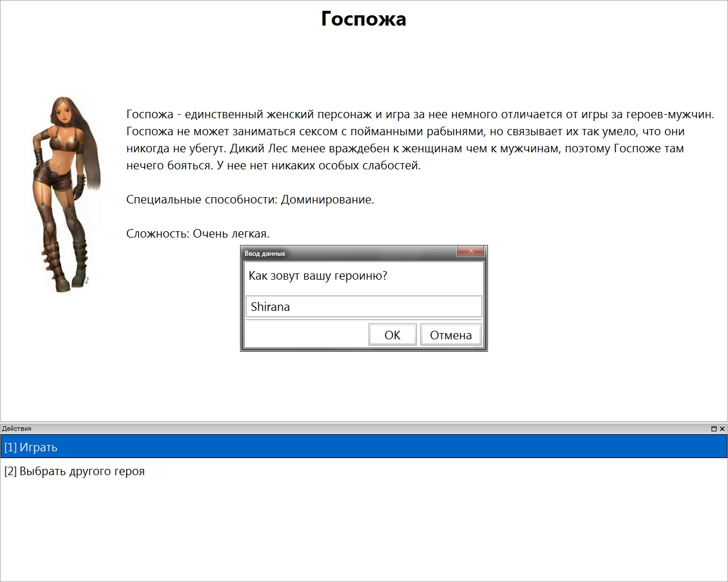This screenshot has height=582, width=728.
Task: Click the Ввод данных dialog title bar
Action: (341, 253)
